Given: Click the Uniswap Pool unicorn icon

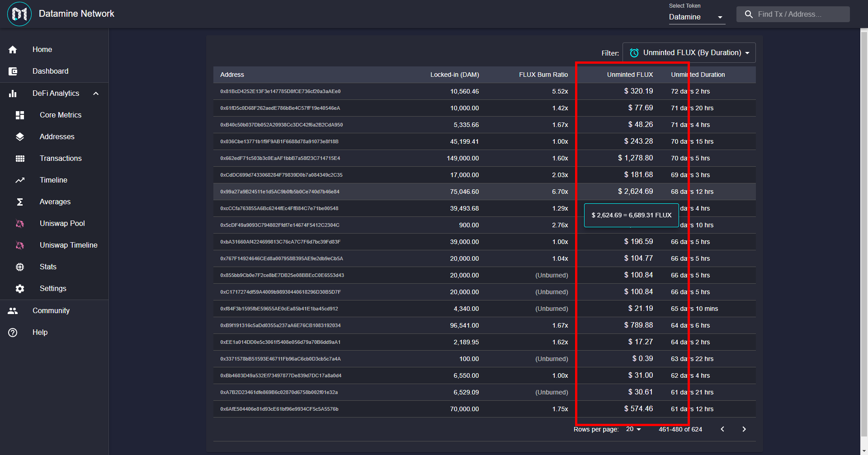Looking at the screenshot, I should [20, 224].
